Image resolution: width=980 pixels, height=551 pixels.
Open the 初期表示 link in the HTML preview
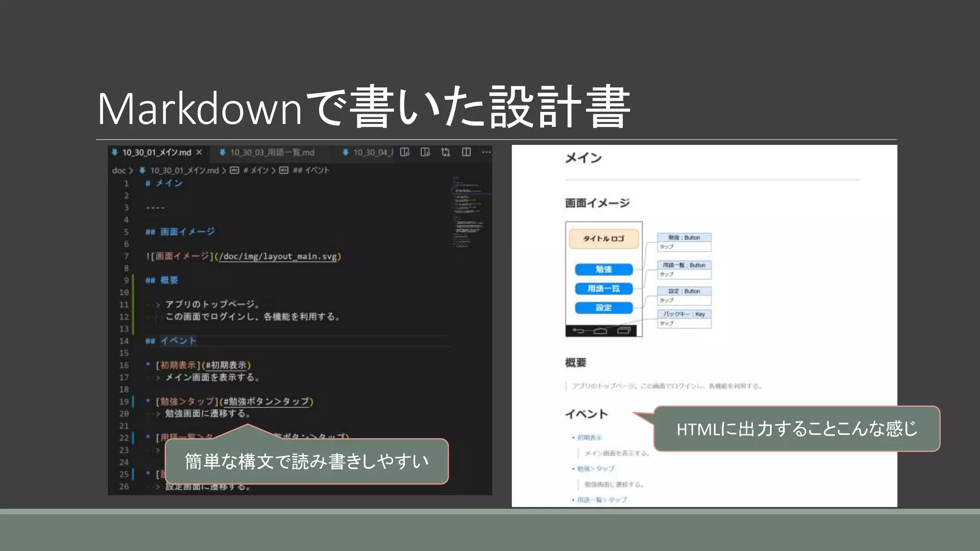pyautogui.click(x=589, y=438)
